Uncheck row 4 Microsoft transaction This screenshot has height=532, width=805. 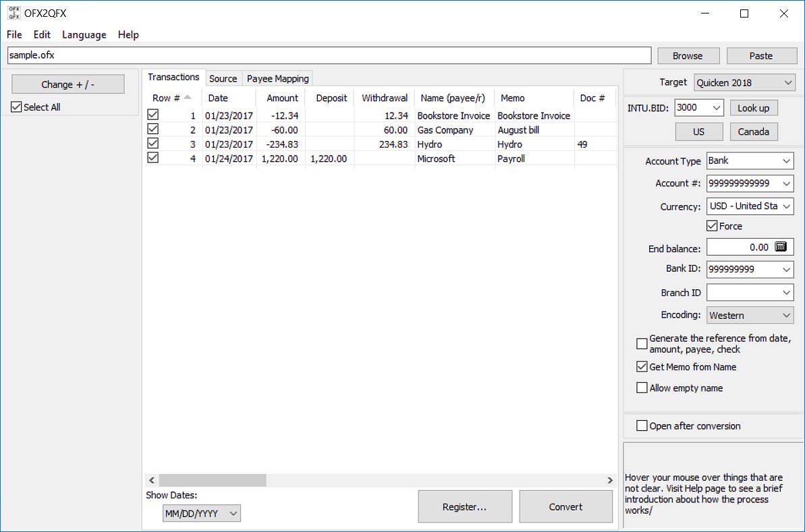153,158
